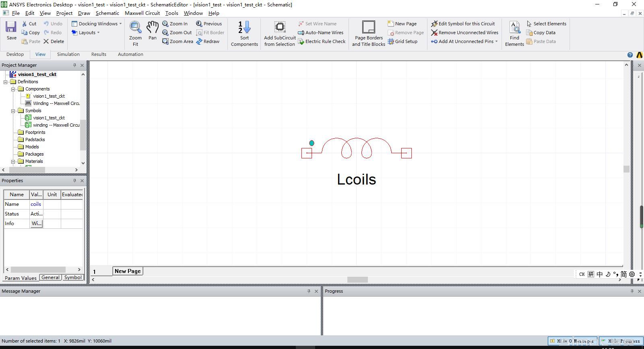Image resolution: width=644 pixels, height=349 pixels.
Task: Open Symbol properties tab
Action: 73,277
